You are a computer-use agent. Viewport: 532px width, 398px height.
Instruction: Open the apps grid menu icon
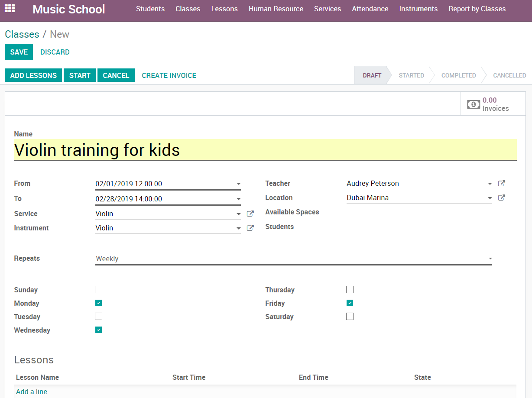(10, 9)
